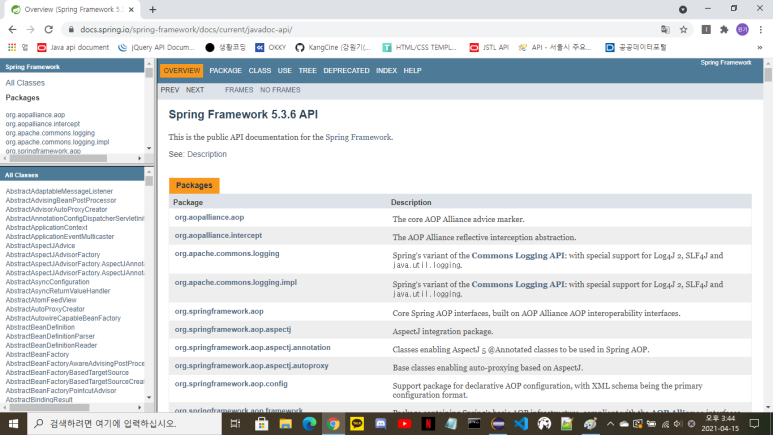The height and width of the screenshot is (435, 773).
Task: Open the HELP navigation item
Action: pyautogui.click(x=412, y=71)
